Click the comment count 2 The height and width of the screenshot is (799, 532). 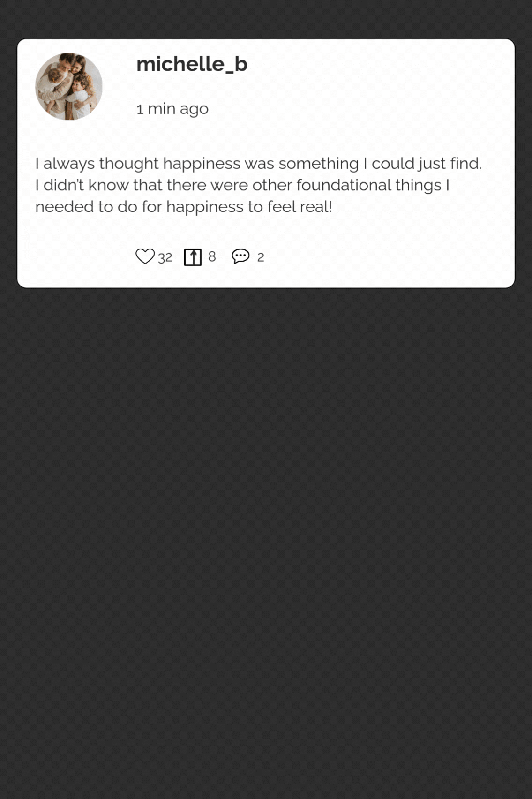pyautogui.click(x=261, y=257)
